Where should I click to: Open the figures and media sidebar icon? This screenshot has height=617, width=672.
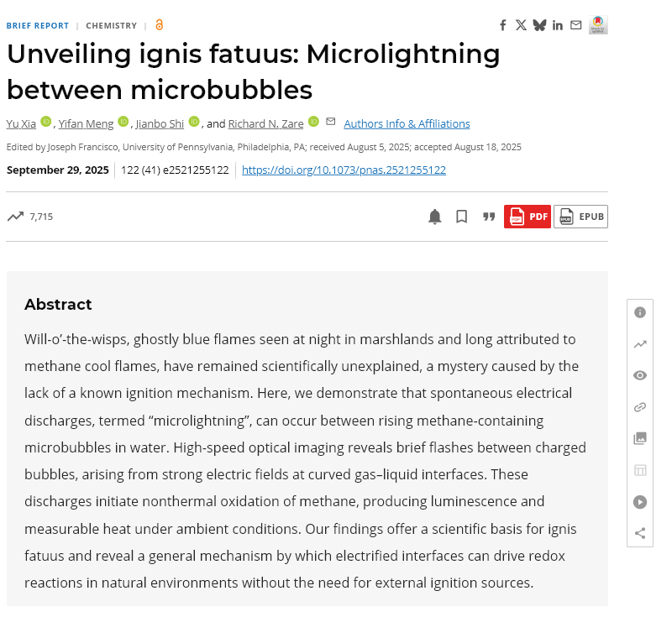[640, 438]
